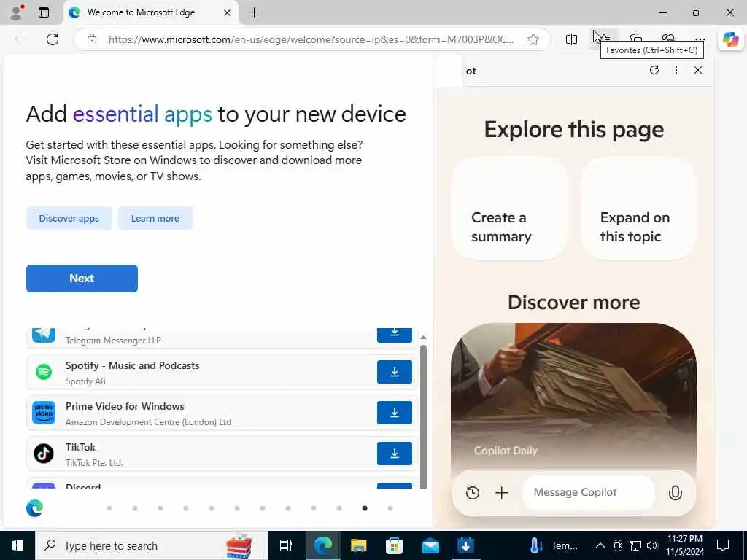Open the tab actions menu icon
Viewport: 747px width, 560px height.
[44, 12]
